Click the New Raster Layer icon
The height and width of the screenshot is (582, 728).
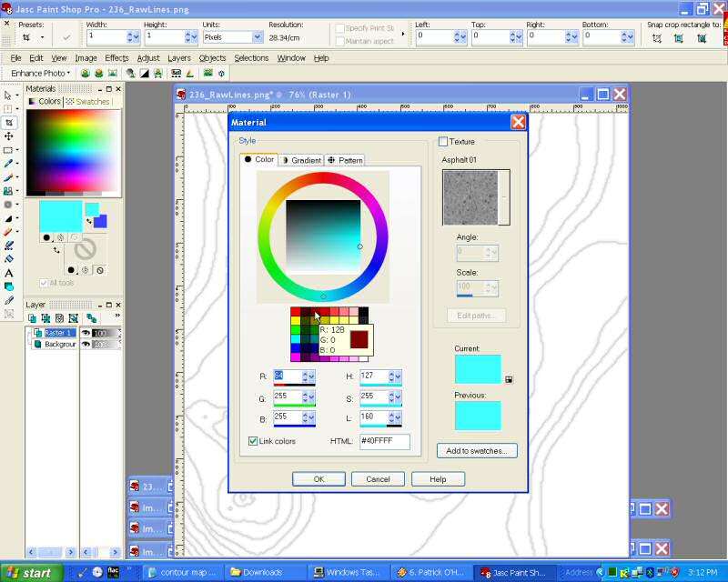33,318
